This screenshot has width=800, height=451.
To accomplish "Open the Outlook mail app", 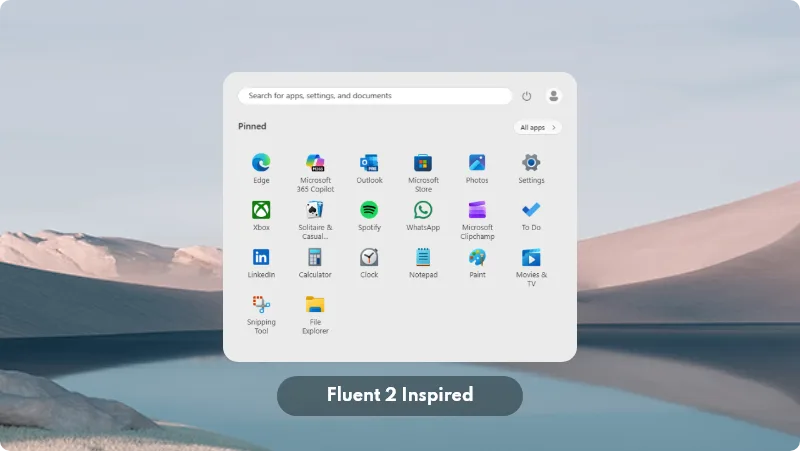I will pos(369,163).
